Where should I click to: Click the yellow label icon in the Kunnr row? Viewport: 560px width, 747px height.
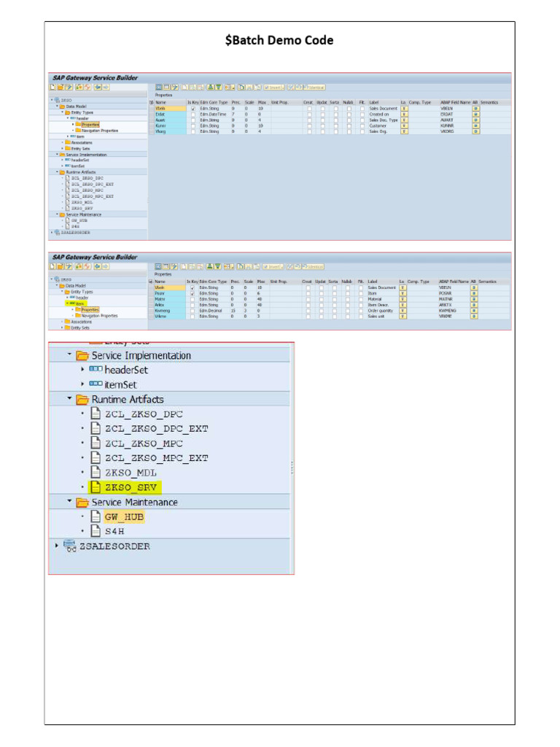404,125
